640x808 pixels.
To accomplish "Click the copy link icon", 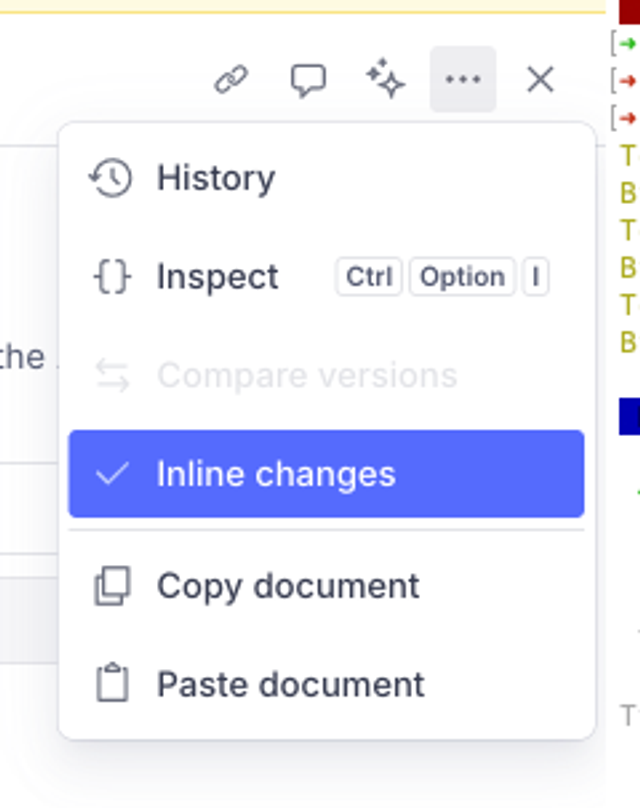I will 232,77.
